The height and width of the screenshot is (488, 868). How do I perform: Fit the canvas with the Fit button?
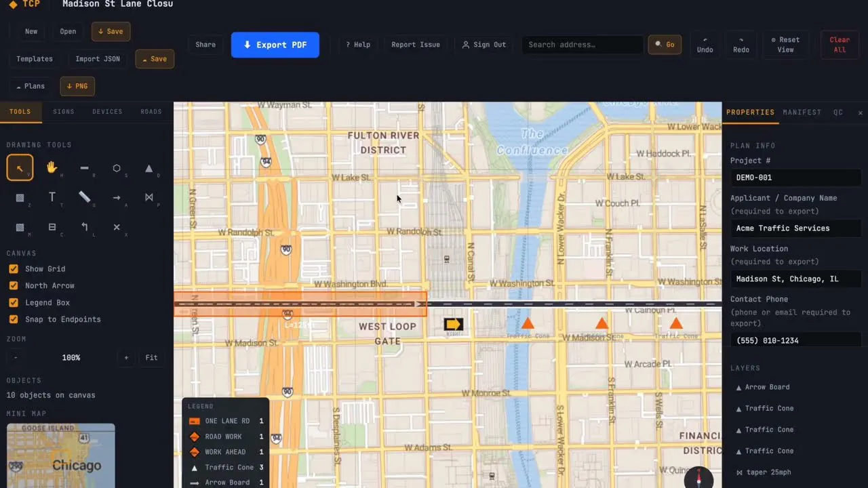point(152,357)
